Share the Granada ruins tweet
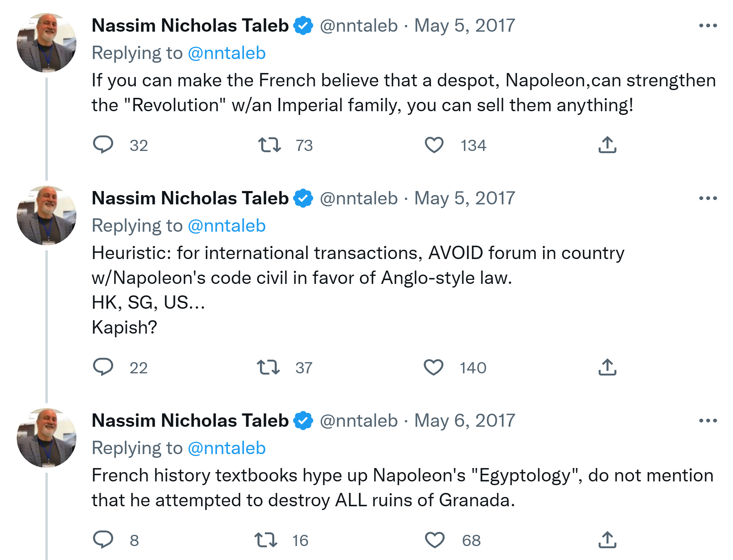The width and height of the screenshot is (733, 560). pyautogui.click(x=607, y=540)
